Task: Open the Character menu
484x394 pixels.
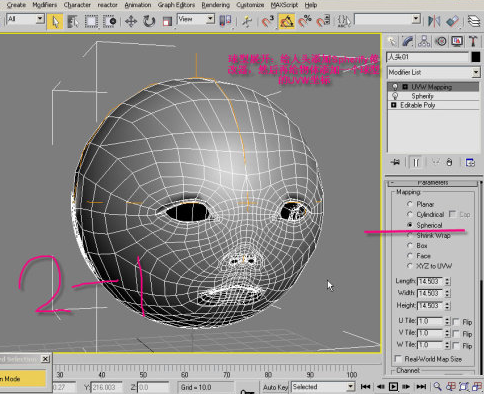Action: [77, 5]
